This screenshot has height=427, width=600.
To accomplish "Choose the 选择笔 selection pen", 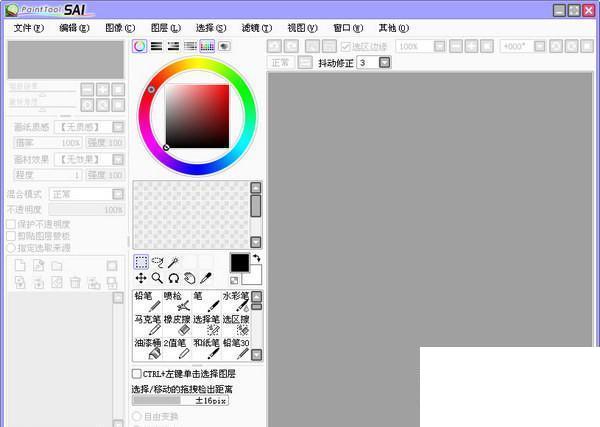I will [207, 325].
